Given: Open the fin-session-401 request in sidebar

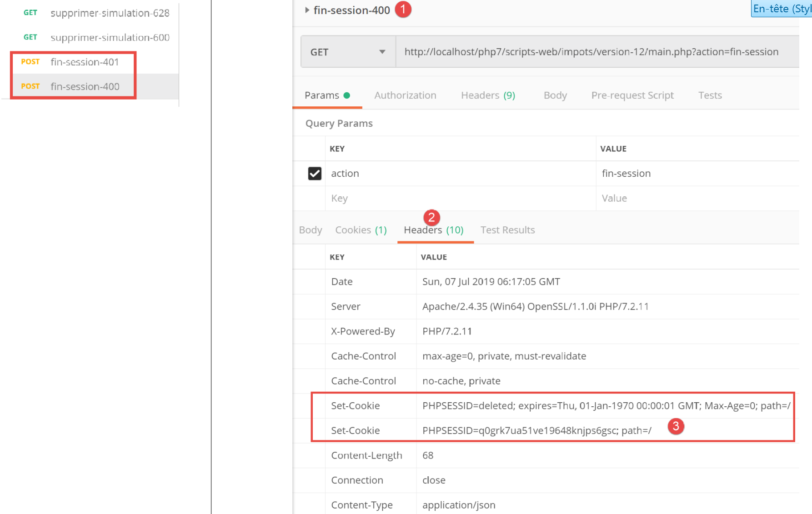Looking at the screenshot, I should [x=85, y=62].
